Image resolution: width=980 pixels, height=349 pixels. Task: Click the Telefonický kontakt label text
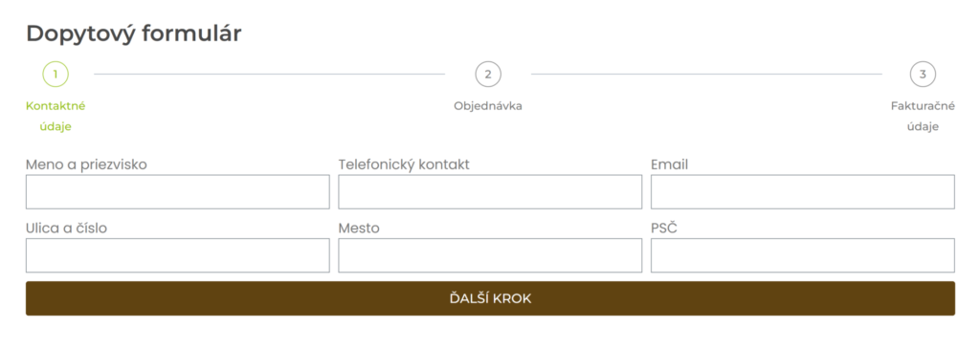pyautogui.click(x=404, y=164)
